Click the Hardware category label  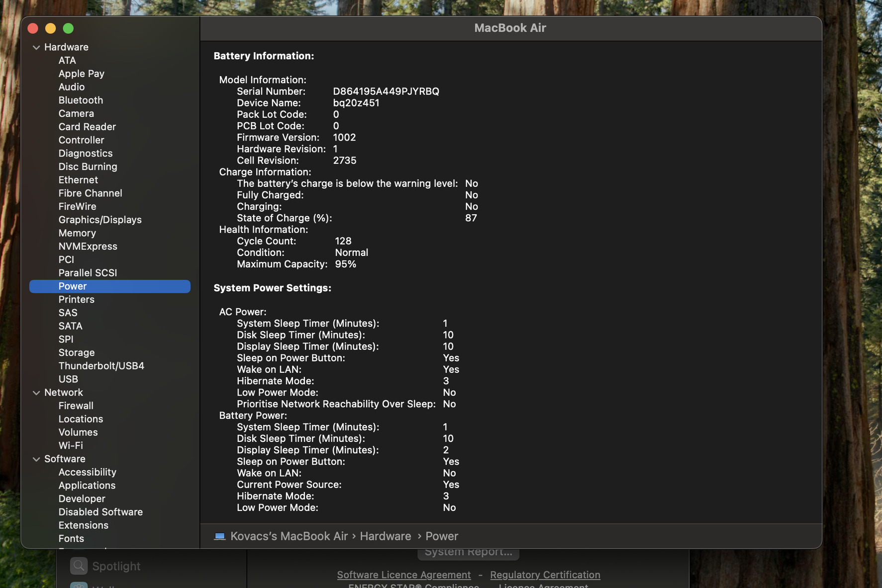pos(66,47)
